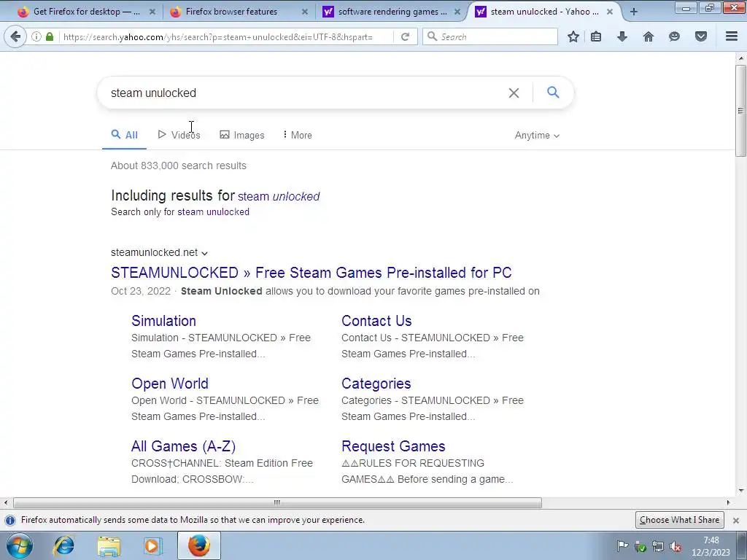Open the All Games (A-Z) sublink
The height and width of the screenshot is (560, 747).
tap(183, 447)
